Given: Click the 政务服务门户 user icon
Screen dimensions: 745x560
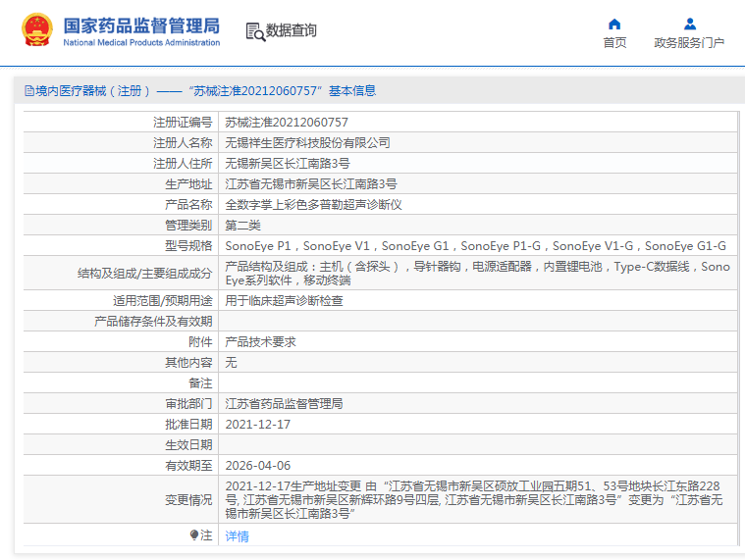Looking at the screenshot, I should pyautogui.click(x=689, y=24).
